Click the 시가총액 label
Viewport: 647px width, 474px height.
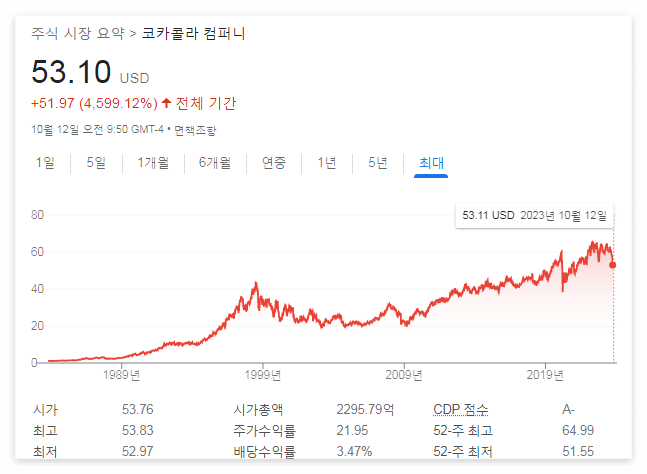pos(258,409)
